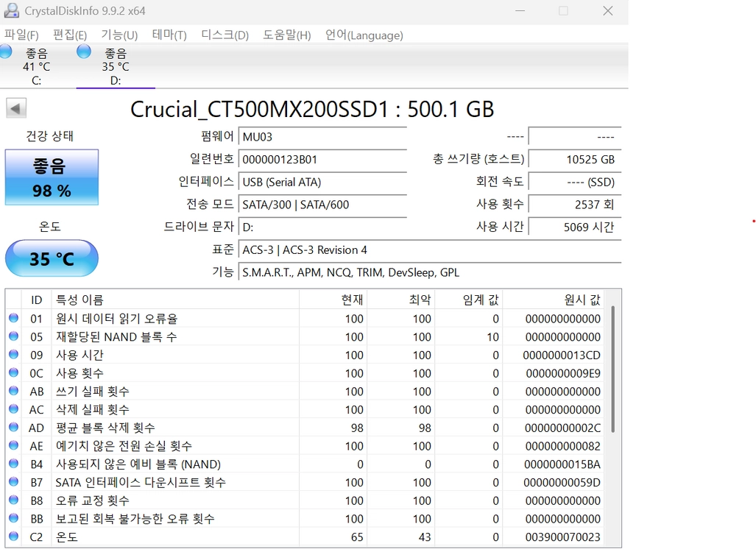Click total host writes value 10525 GB
Viewport: 756px width, 552px height.
point(575,159)
